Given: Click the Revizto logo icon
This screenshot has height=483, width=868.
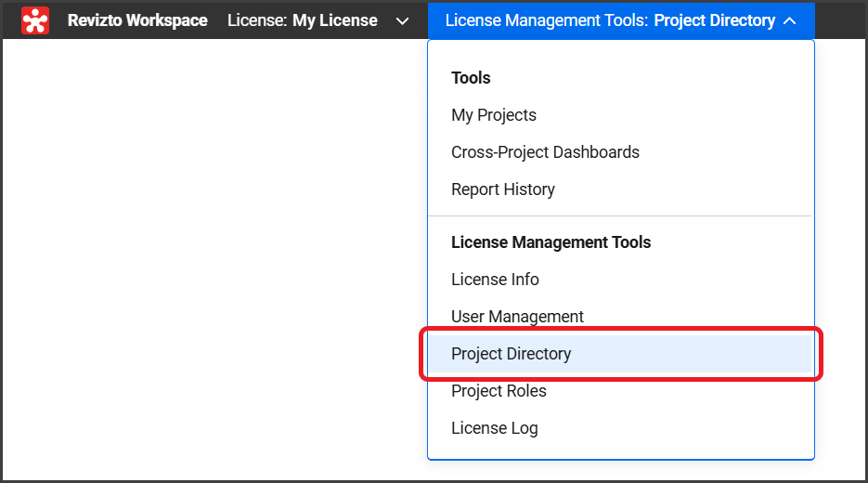Looking at the screenshot, I should coord(35,20).
